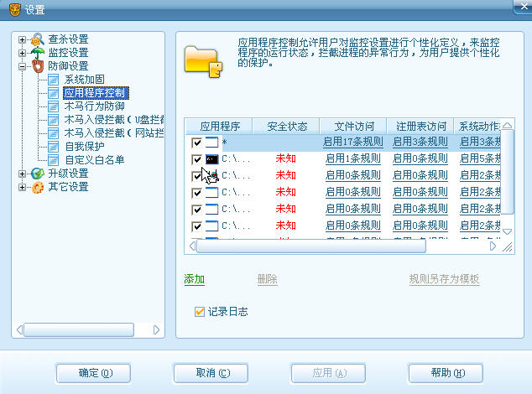Image resolution: width=532 pixels, height=394 pixels.
Task: Click the table's scroll right arrow
Action: coord(493,246)
